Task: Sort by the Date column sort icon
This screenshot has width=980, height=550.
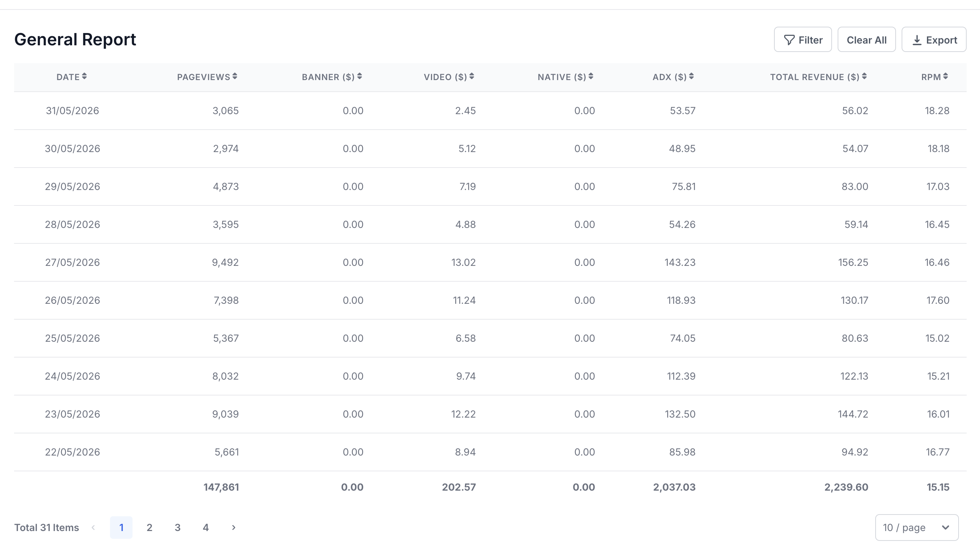Action: pyautogui.click(x=84, y=77)
